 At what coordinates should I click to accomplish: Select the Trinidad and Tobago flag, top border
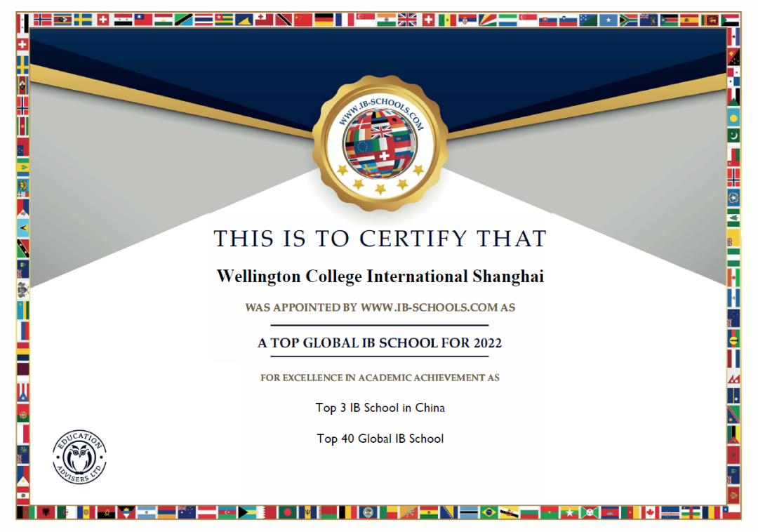pyautogui.click(x=284, y=20)
